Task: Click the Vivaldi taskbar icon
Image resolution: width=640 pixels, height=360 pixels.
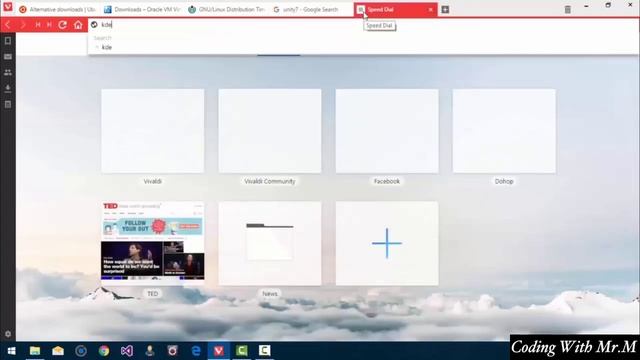Action: [219, 351]
